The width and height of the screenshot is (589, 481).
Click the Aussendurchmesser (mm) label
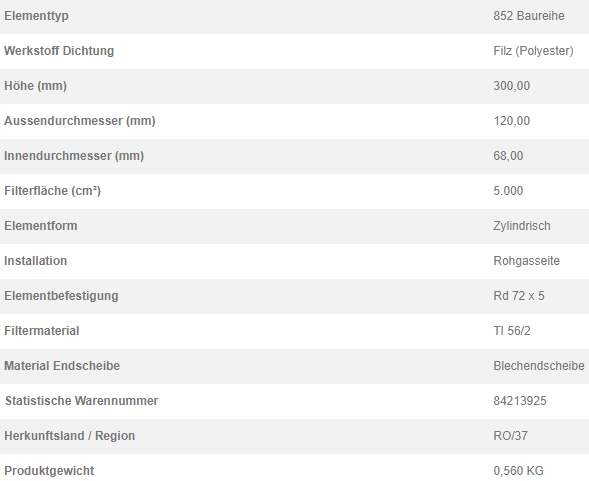pos(80,121)
